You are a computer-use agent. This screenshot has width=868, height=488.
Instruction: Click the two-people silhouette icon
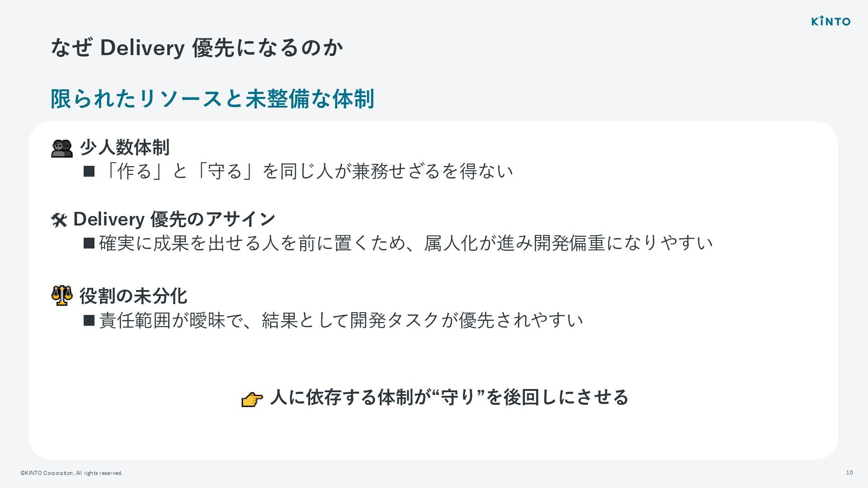tap(62, 148)
